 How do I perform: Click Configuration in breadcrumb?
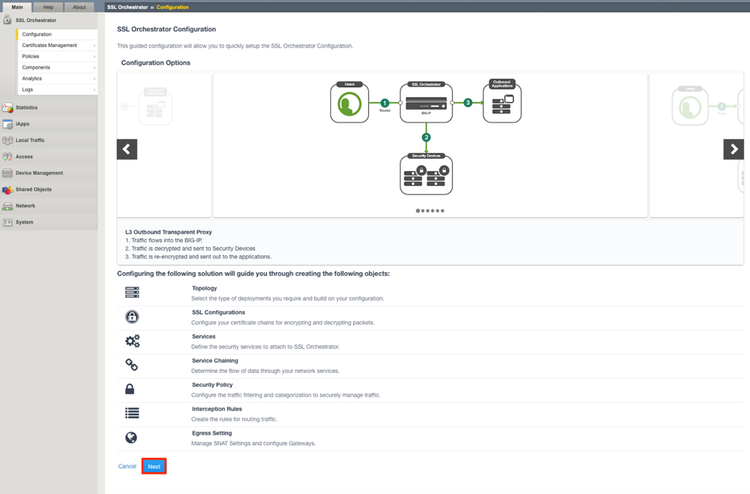(x=173, y=7)
